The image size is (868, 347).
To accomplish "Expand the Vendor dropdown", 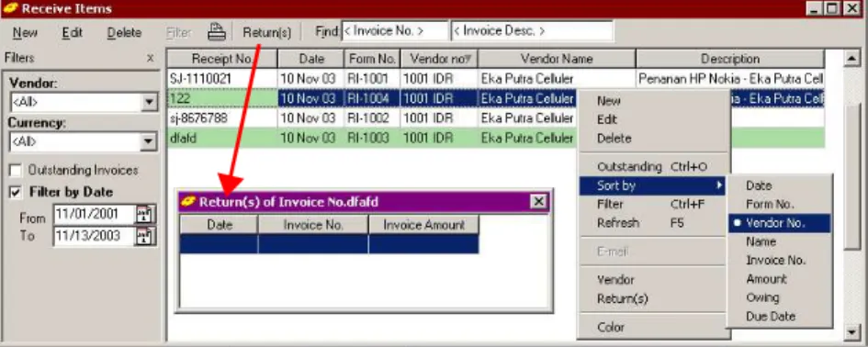I will (149, 103).
